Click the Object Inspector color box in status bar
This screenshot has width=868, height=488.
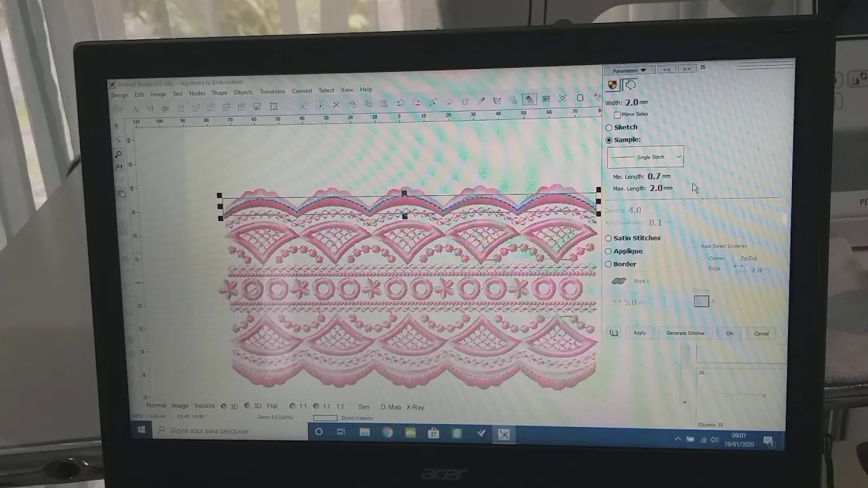pos(325,418)
